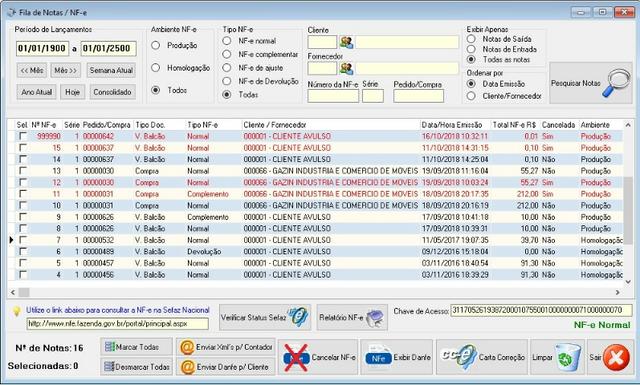Screen dimensions: 640x385
Task: Check the selection box for NF-e 999990
Action: point(23,136)
